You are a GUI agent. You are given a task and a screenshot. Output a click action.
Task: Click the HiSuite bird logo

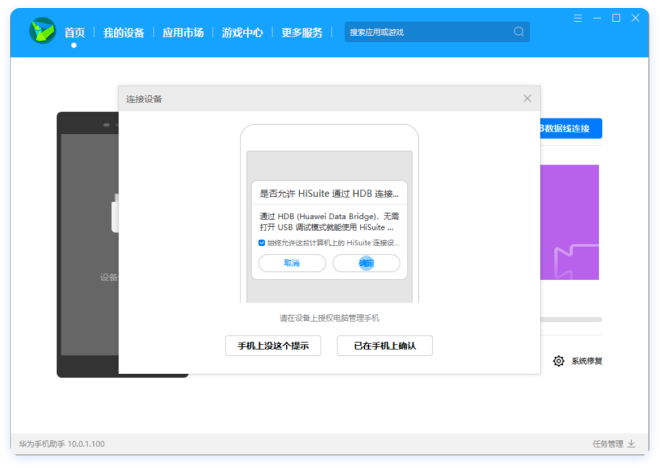tap(42, 32)
